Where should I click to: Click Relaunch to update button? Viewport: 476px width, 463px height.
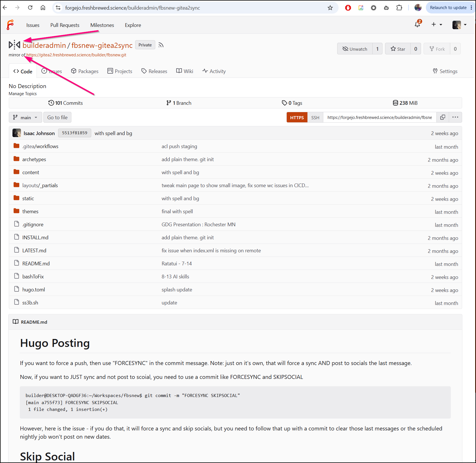pyautogui.click(x=448, y=8)
